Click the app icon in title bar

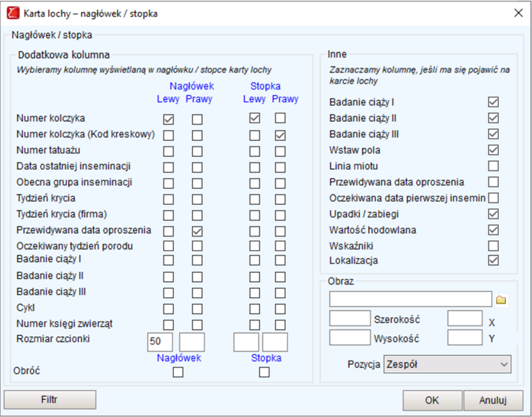click(x=13, y=13)
